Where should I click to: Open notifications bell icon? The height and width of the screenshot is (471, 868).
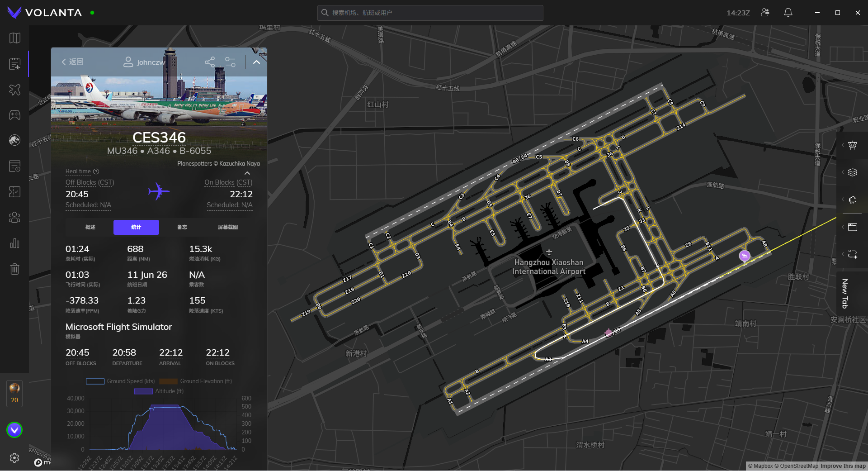click(x=788, y=13)
